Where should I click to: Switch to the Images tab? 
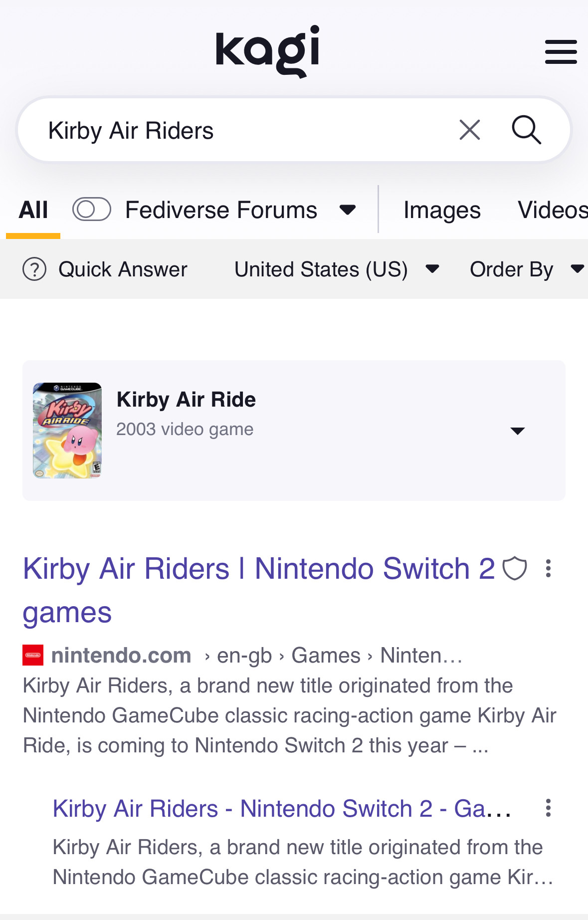click(442, 210)
